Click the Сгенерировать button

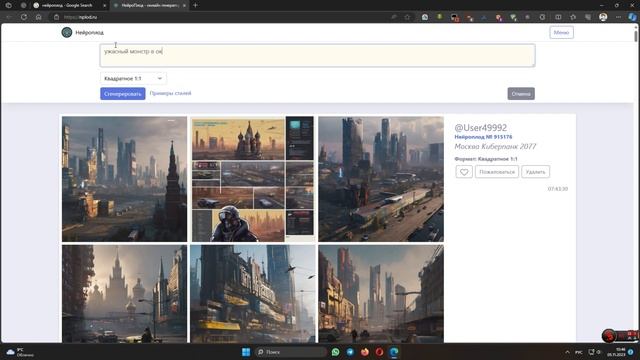pos(123,94)
